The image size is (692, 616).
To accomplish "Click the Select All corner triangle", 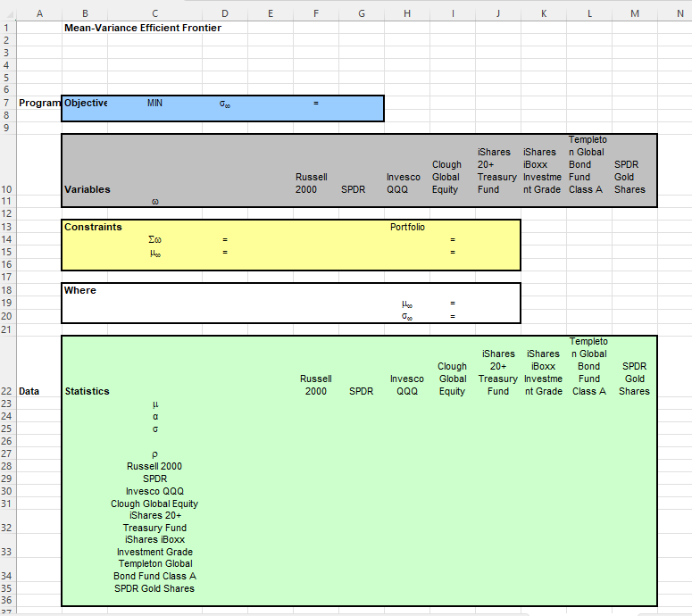I will [x=11, y=15].
